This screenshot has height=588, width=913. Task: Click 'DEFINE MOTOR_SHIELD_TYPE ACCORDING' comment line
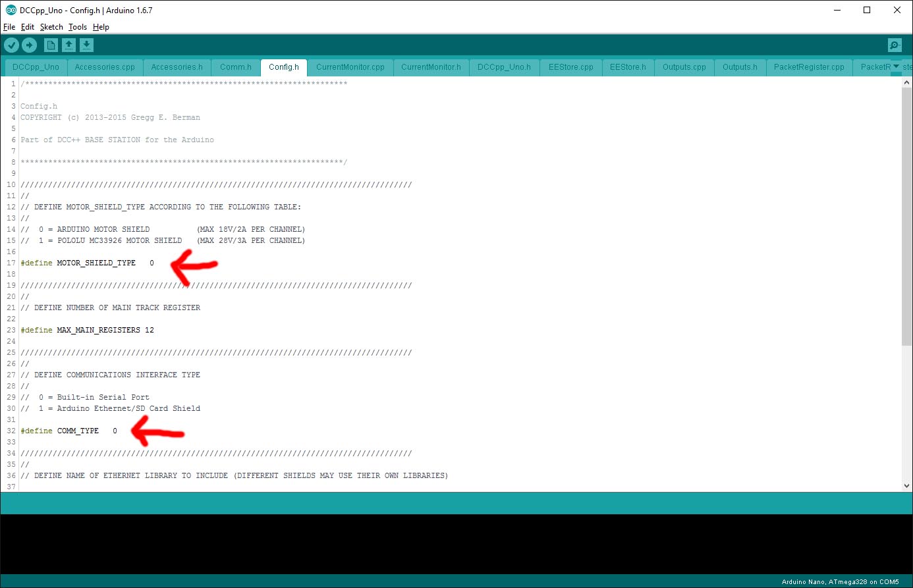(161, 207)
